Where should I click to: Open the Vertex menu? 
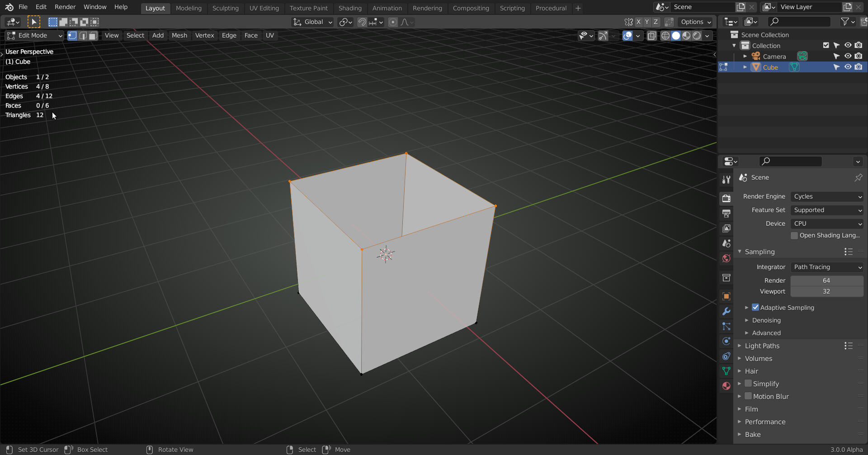coord(204,36)
